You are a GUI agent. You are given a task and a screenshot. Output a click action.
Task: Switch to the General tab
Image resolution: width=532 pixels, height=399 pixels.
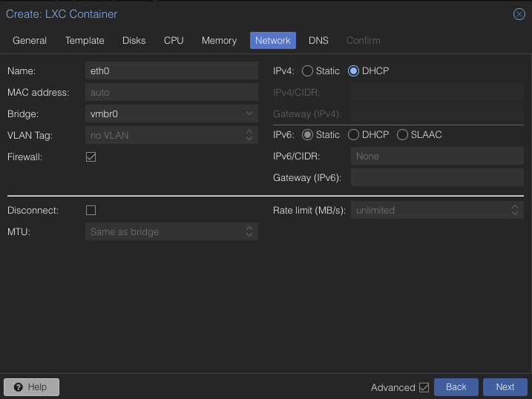[30, 41]
